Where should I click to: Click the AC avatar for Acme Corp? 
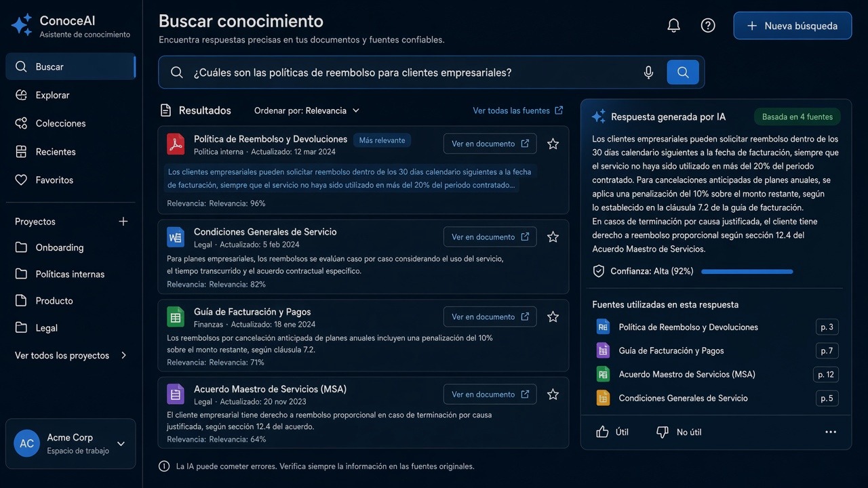tap(27, 444)
